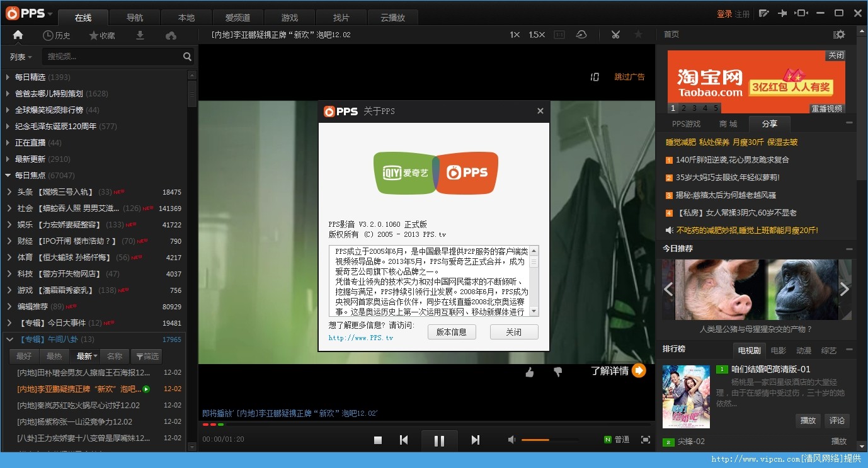This screenshot has width=868, height=468.
Task: Click the thumbs down icon
Action: pos(557,372)
